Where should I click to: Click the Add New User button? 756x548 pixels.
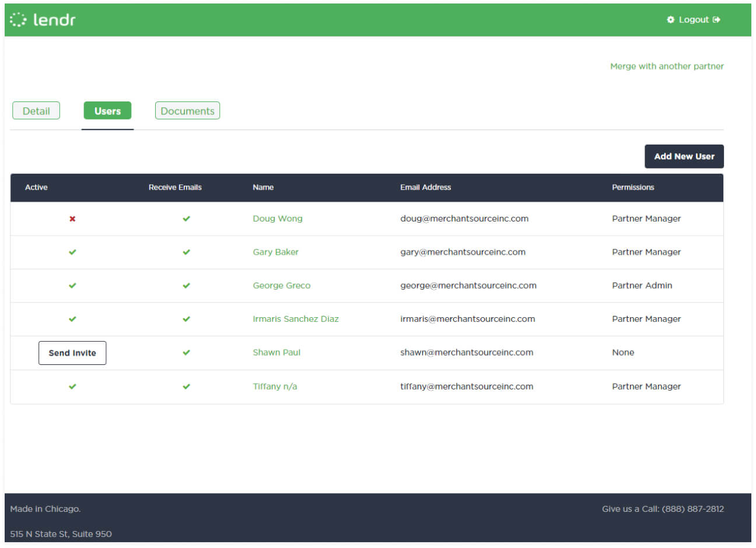click(x=684, y=156)
